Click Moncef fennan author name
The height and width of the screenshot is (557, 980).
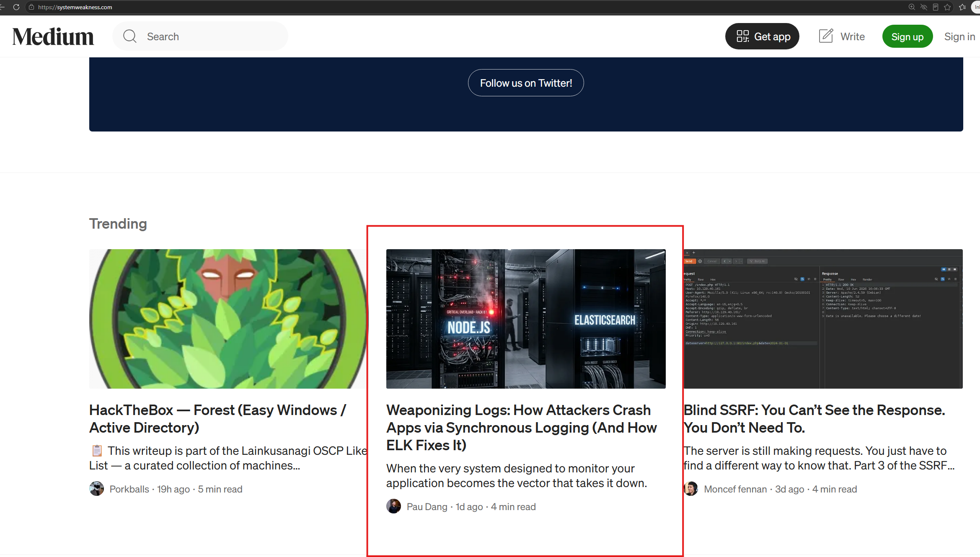coord(735,489)
